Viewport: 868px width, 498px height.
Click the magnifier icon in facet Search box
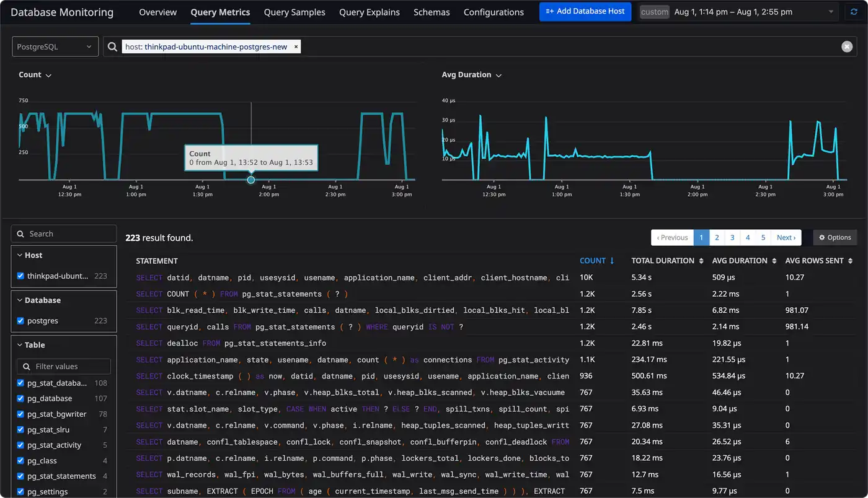click(x=21, y=234)
